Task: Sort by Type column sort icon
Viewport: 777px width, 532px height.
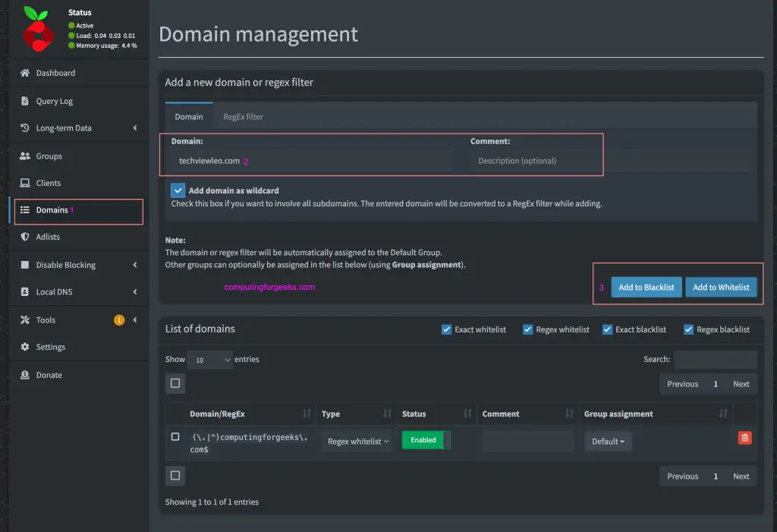Action: point(387,414)
